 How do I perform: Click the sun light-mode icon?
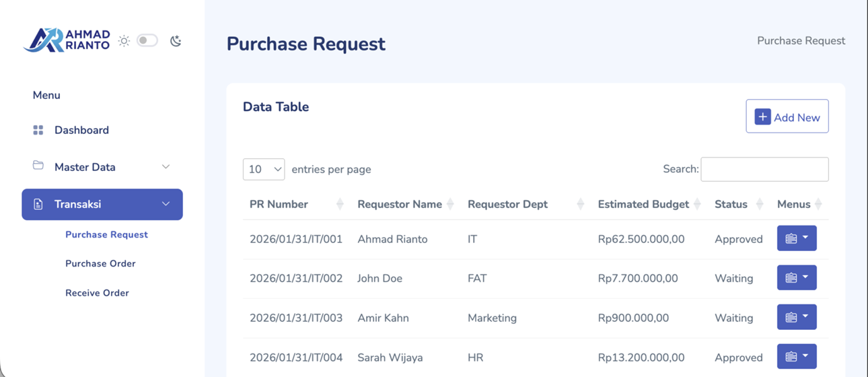pyautogui.click(x=124, y=41)
